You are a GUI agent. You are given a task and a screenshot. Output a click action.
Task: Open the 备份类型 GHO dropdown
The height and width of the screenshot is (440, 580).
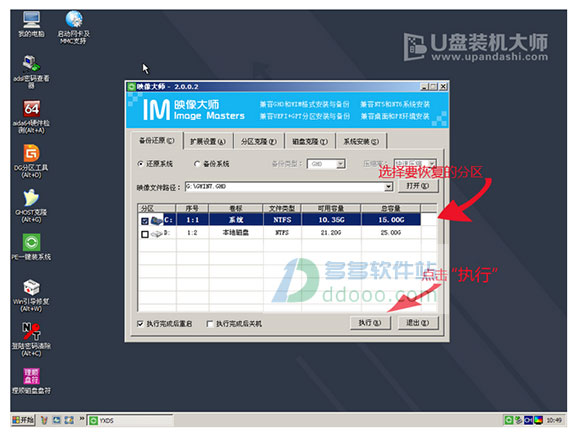pos(341,164)
